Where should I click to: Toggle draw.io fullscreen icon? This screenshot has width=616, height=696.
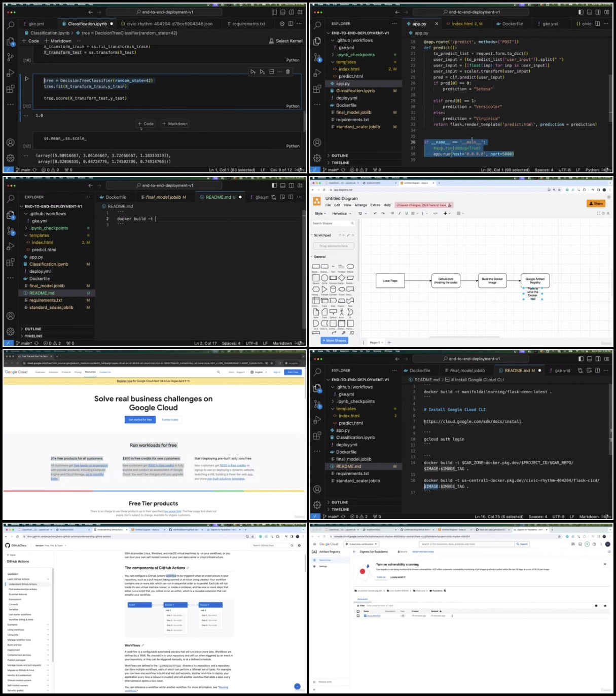pyautogui.click(x=598, y=213)
